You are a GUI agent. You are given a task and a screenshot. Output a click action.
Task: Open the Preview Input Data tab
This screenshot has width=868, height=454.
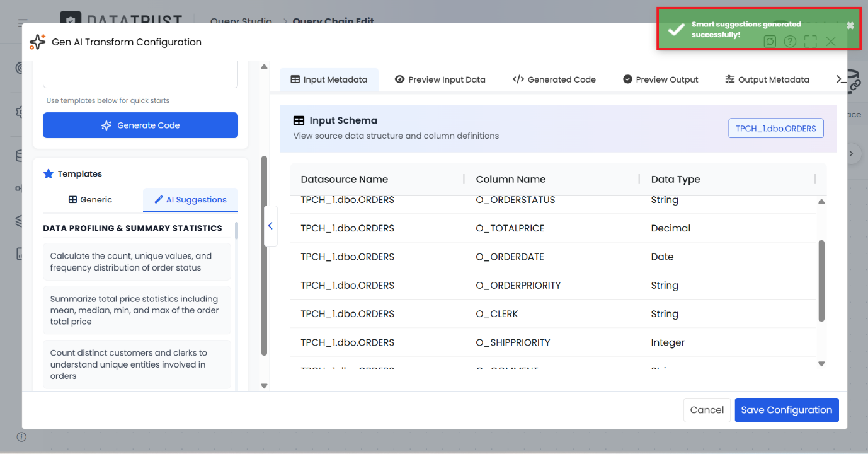(440, 79)
